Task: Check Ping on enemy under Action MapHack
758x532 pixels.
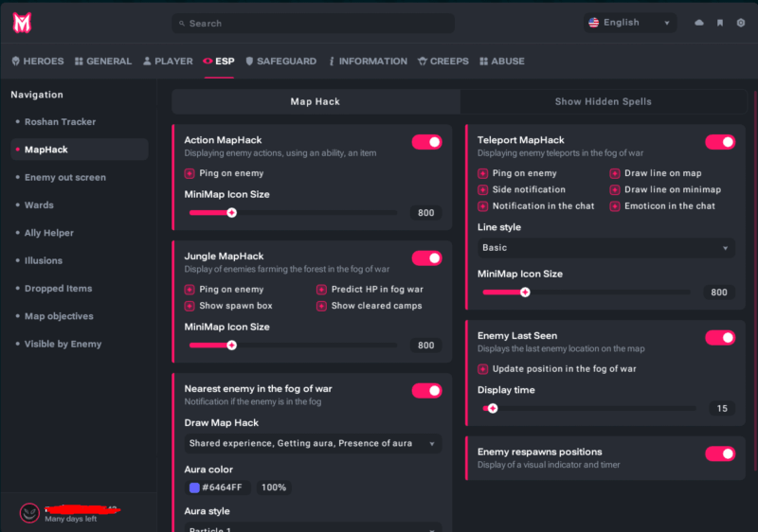Action: coord(189,173)
